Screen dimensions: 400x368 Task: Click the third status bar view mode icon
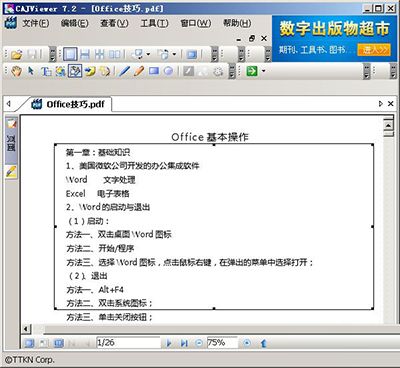pos(59,343)
